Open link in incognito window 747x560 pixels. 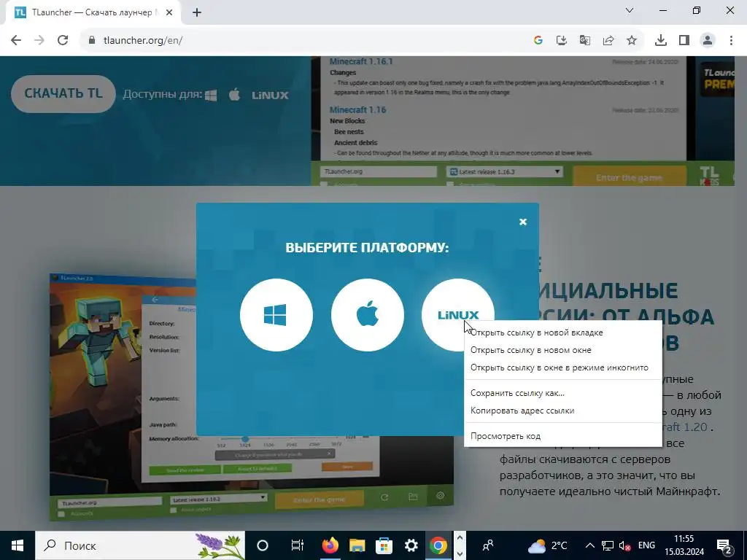pos(563,367)
